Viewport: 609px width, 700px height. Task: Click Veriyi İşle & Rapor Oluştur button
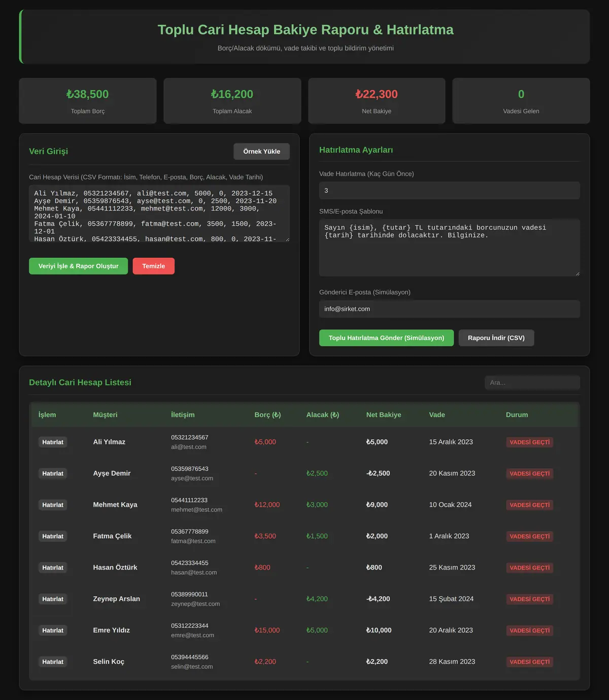point(78,266)
